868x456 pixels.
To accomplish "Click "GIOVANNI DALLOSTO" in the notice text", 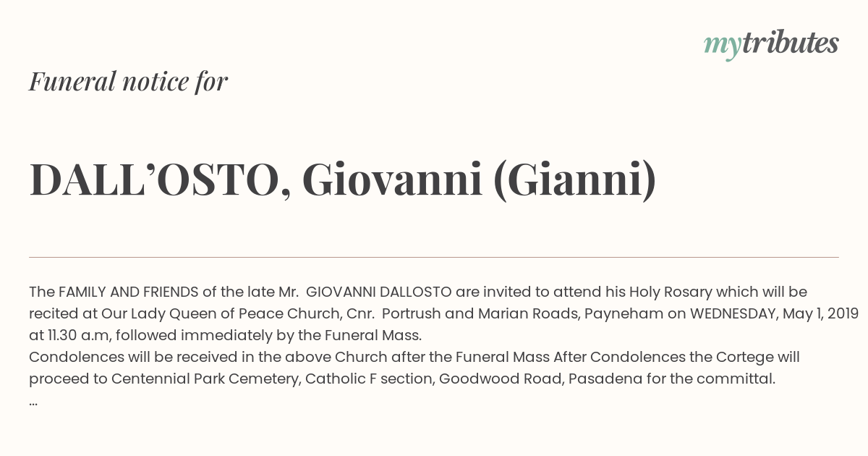I will (x=379, y=292).
